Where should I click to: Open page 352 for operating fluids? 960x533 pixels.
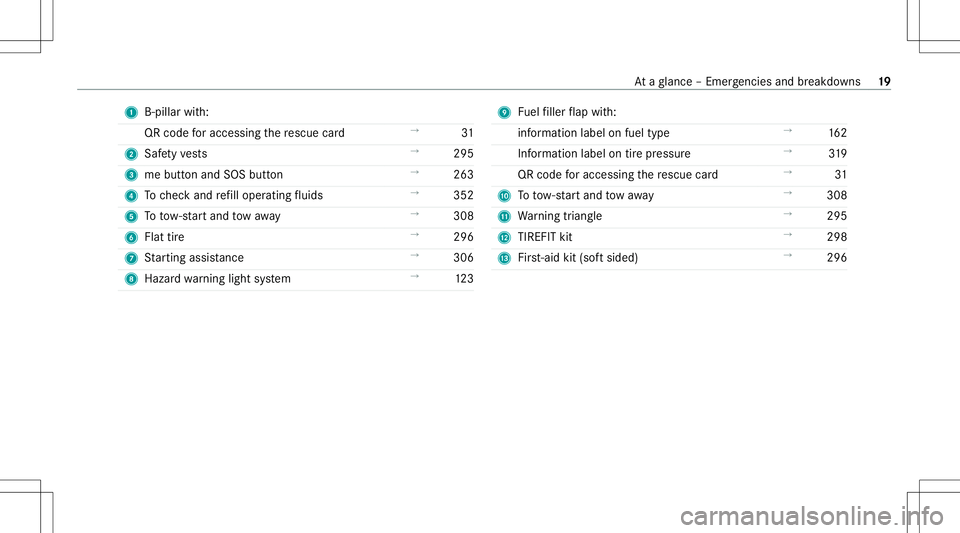(463, 195)
